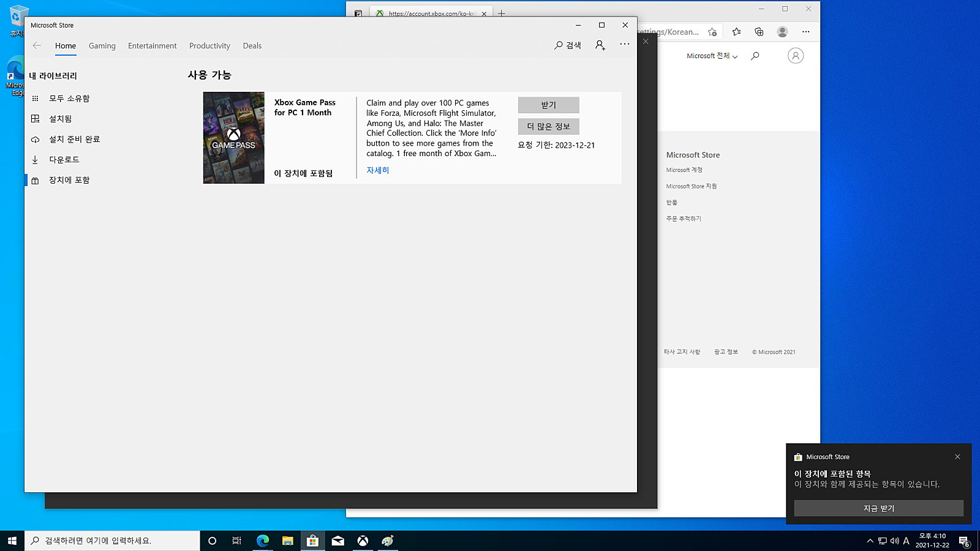This screenshot has height=551, width=980.
Task: Switch to Microsoft Edge in the taskbar
Action: [x=263, y=541]
